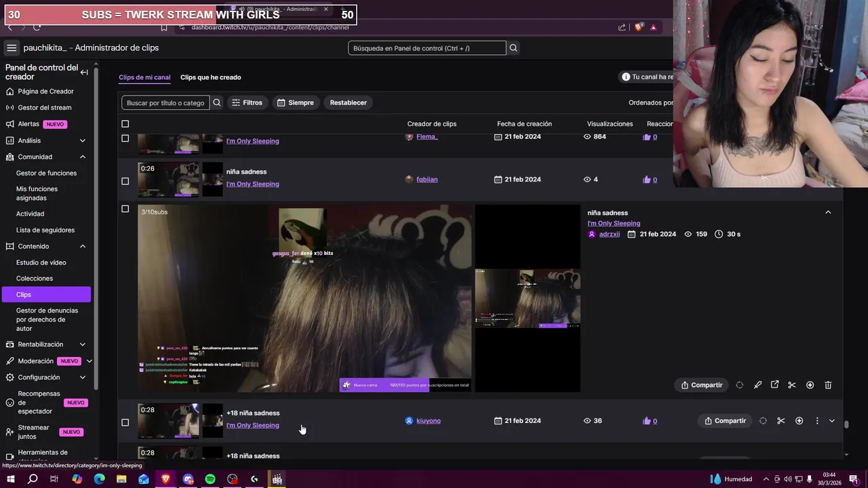The height and width of the screenshot is (488, 868).
Task: Delete the expanded niña sadness clip with trash icon
Action: click(x=828, y=385)
